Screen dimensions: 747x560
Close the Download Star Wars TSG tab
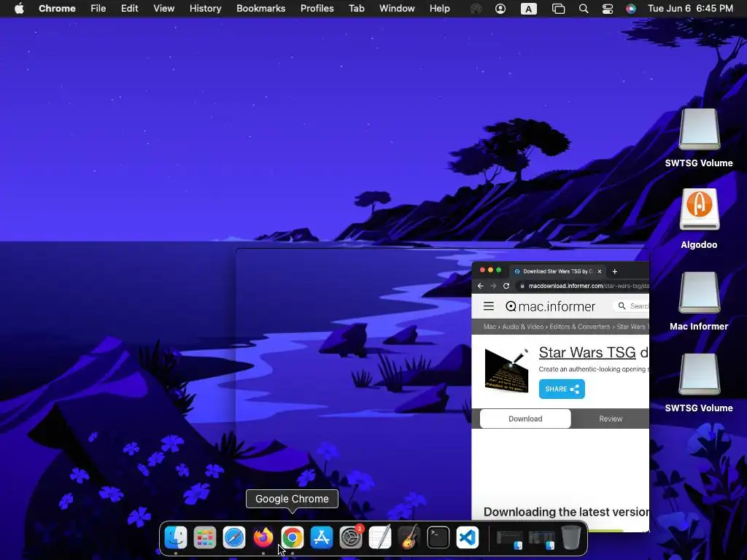coord(600,271)
